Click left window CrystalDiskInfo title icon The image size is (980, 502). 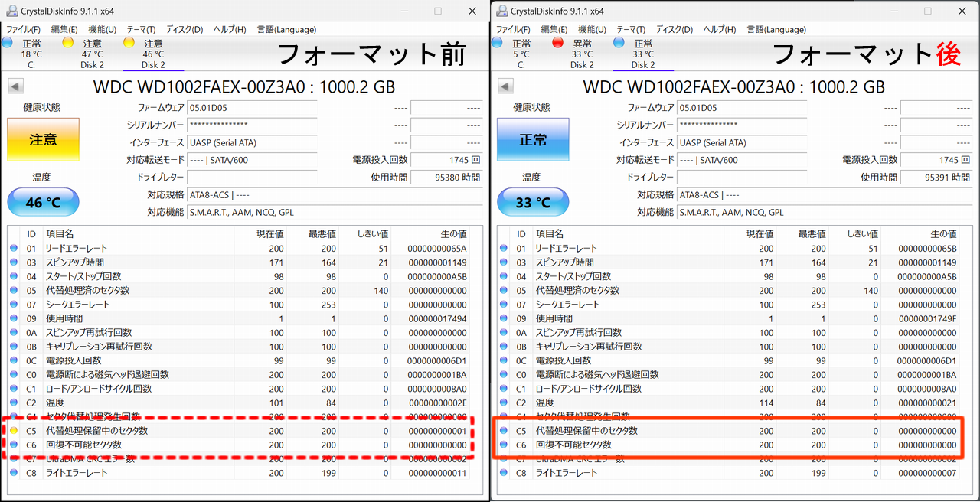pyautogui.click(x=11, y=11)
